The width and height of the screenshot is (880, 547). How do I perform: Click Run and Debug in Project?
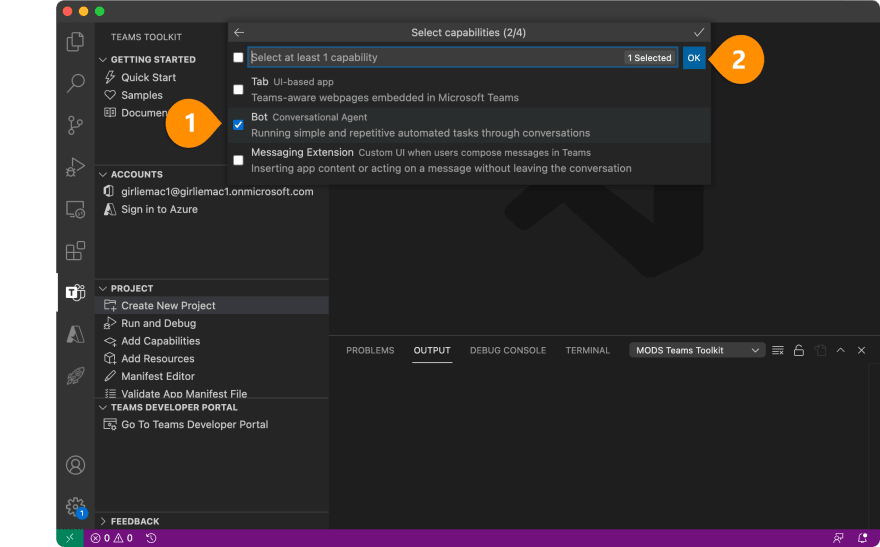pos(159,324)
